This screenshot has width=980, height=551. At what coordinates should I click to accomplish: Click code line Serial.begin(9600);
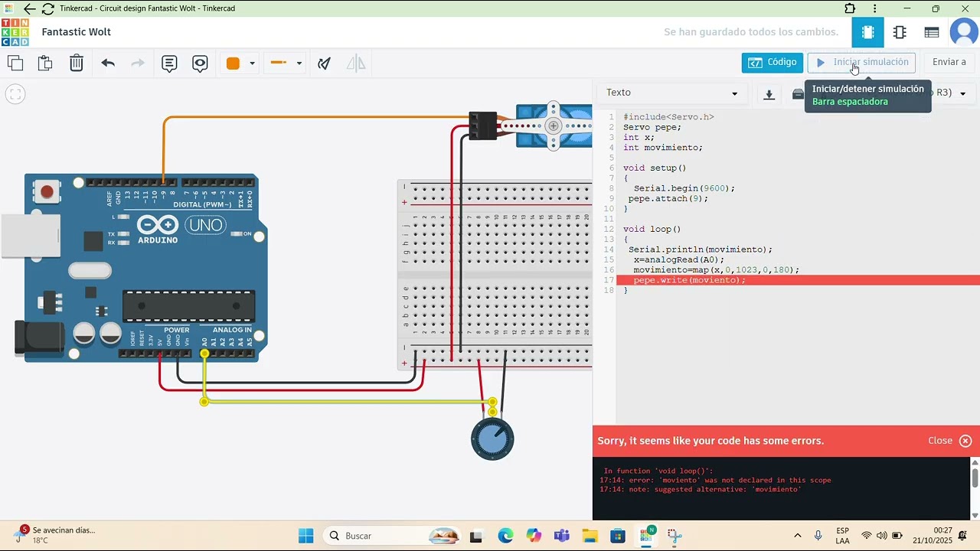coord(684,188)
